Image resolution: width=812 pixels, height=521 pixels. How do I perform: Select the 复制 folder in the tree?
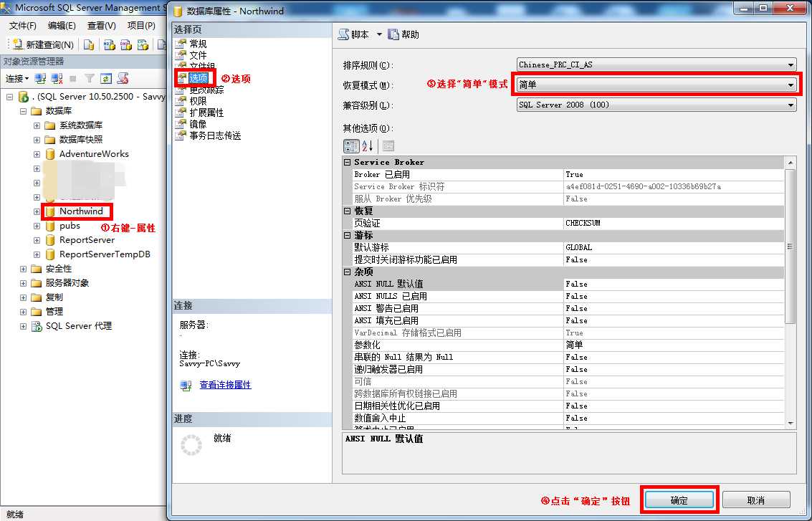(x=54, y=297)
